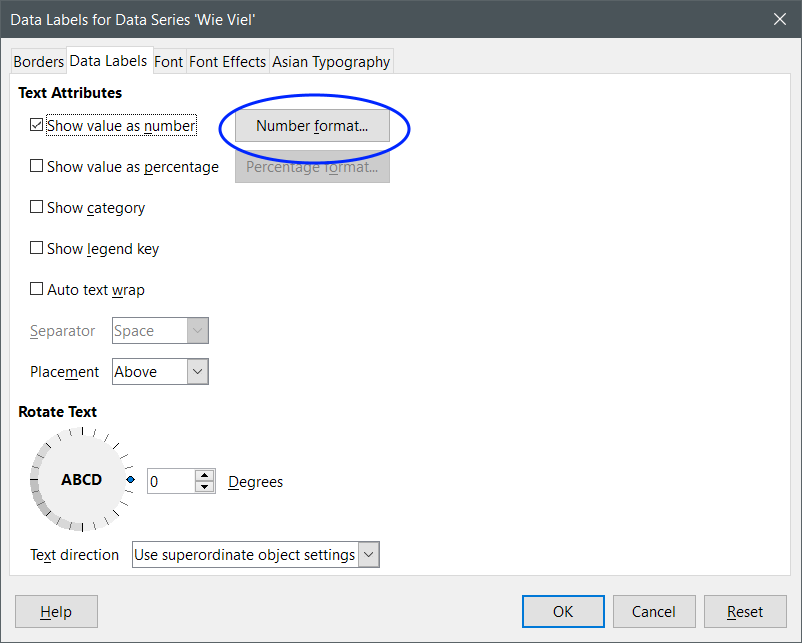Open the Separator combo box
The image size is (802, 643).
pyautogui.click(x=197, y=330)
